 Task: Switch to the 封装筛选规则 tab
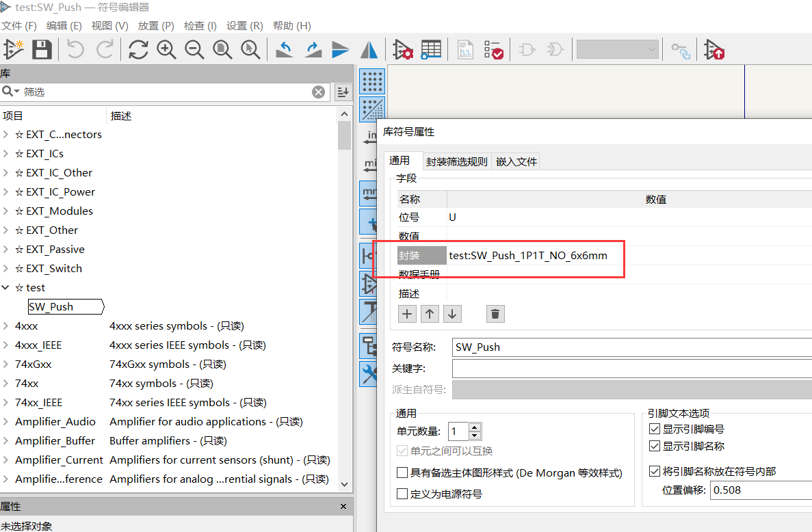(x=456, y=161)
